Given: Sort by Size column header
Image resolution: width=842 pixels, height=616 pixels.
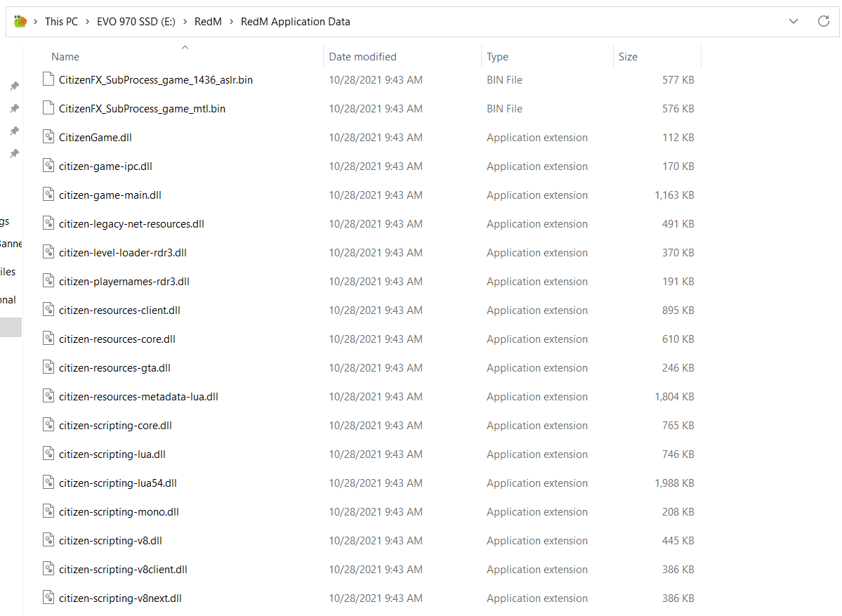Looking at the screenshot, I should tap(628, 57).
